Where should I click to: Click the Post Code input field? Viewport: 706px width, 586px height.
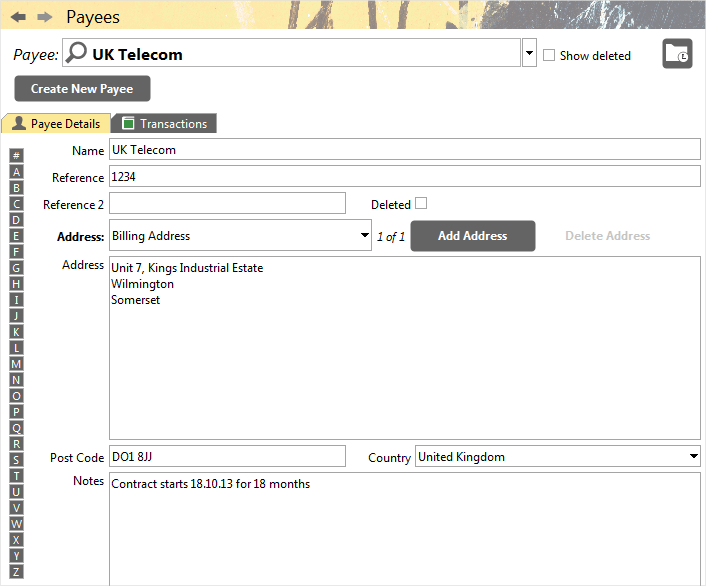click(x=227, y=456)
